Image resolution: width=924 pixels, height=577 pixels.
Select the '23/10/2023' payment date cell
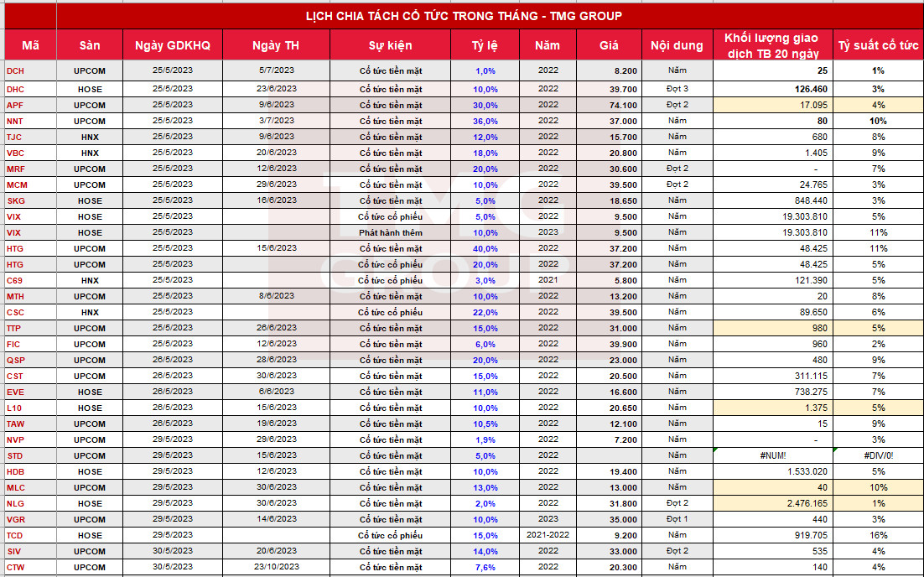276,567
